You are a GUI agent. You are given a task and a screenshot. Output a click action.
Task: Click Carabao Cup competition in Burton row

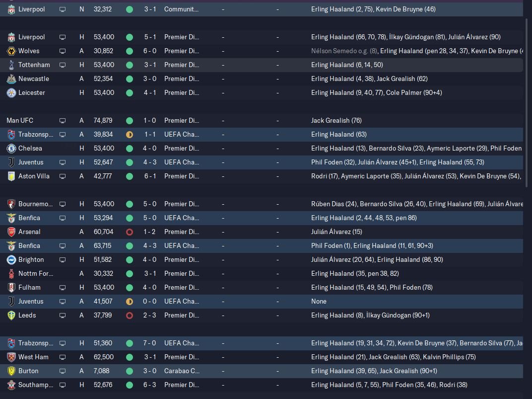182,371
